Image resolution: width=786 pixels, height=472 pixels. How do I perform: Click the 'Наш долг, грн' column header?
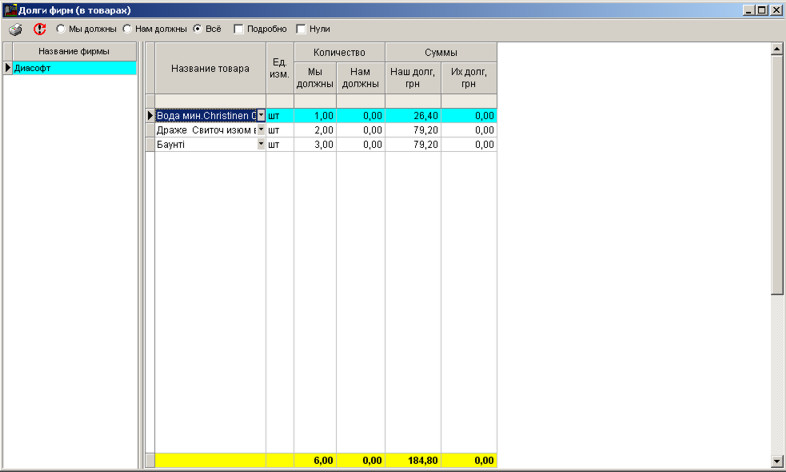413,78
